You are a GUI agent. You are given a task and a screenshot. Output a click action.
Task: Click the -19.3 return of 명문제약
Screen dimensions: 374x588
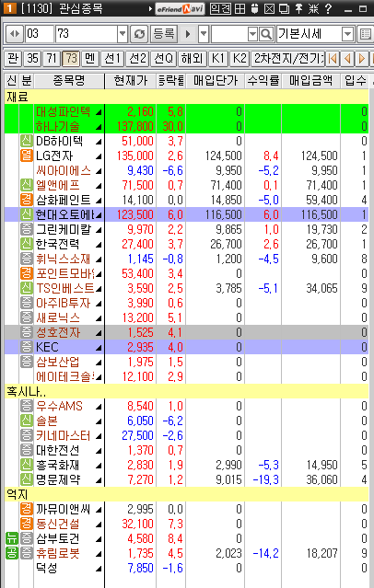[x=266, y=479]
